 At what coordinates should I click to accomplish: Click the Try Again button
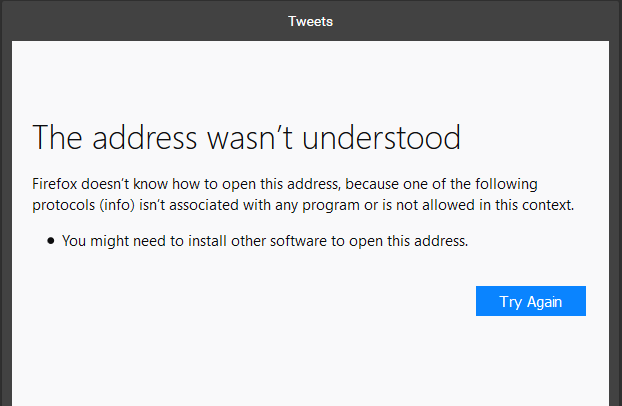[x=530, y=301]
